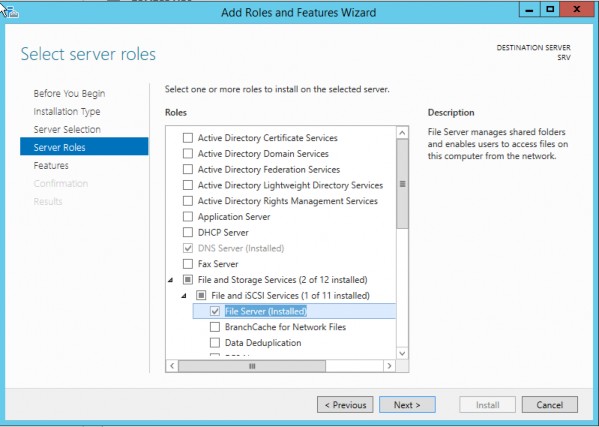Select the DHCP Server label

coord(223,232)
